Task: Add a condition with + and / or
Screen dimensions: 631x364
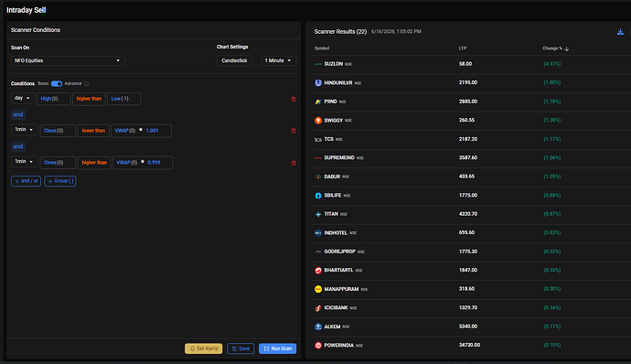Action: pos(26,181)
